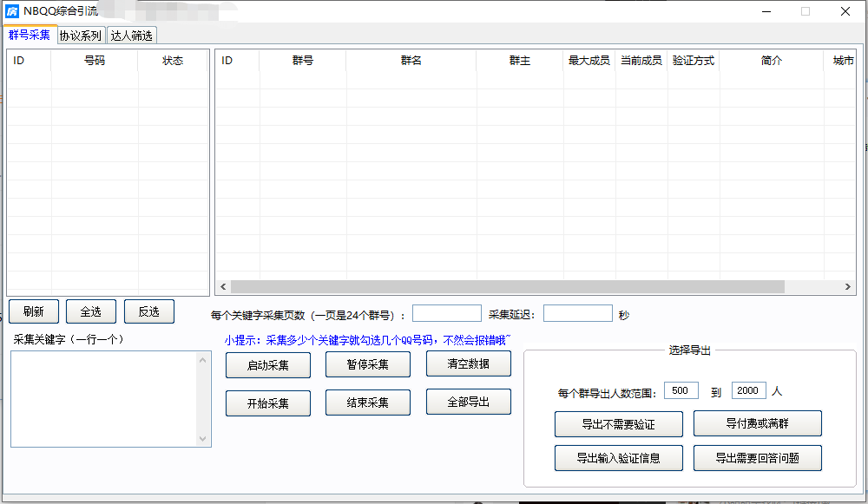This screenshot has width=868, height=504.
Task: Focus the 采集延迟 seconds input field
Action: (577, 314)
